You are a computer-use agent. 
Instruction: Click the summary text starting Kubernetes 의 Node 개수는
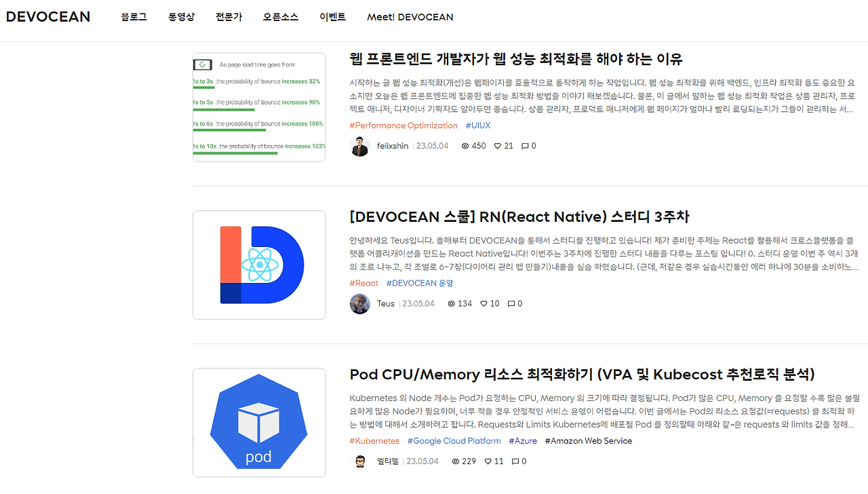605,411
